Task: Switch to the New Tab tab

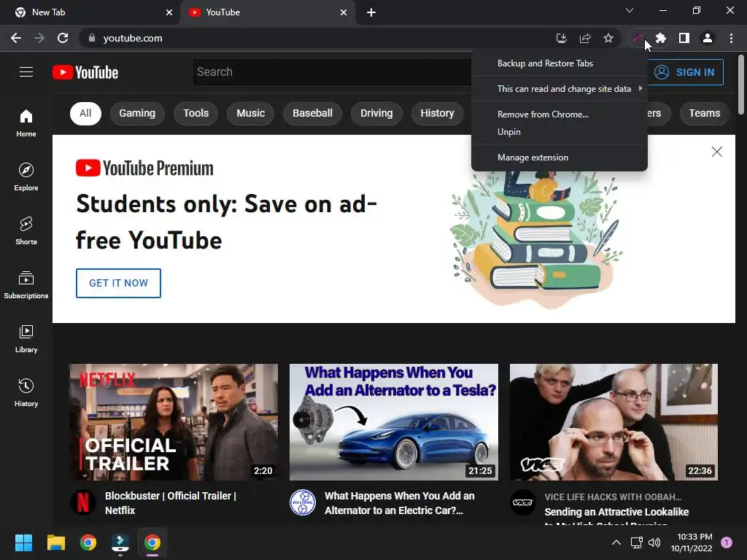Action: pos(89,12)
